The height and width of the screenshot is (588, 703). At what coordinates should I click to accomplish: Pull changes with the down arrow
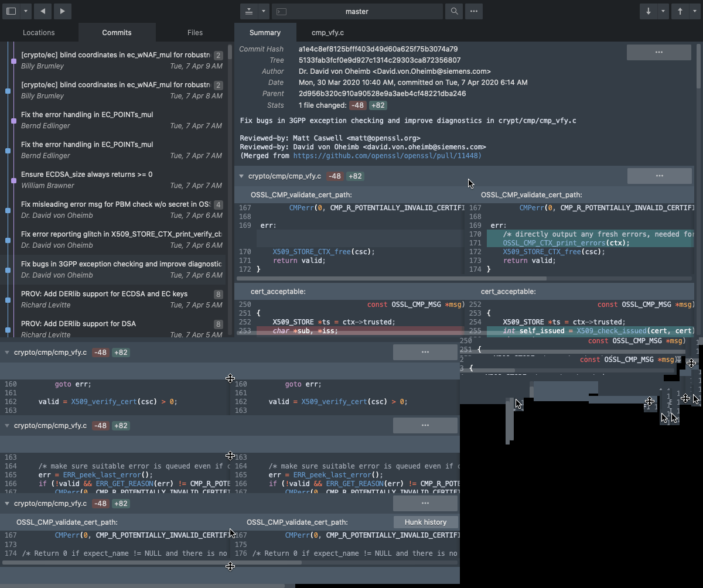[649, 11]
